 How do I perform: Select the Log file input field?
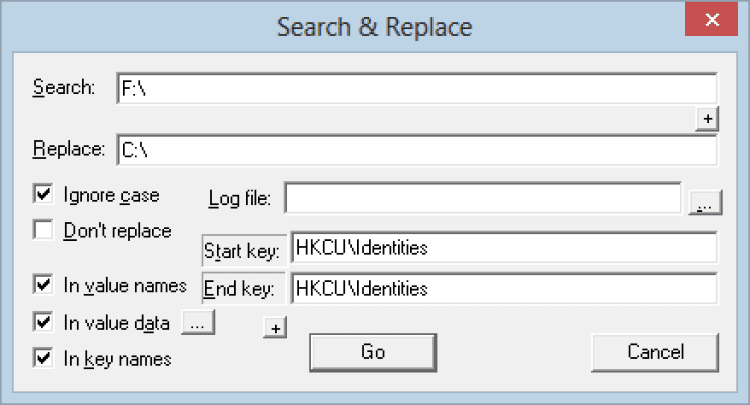[x=482, y=198]
